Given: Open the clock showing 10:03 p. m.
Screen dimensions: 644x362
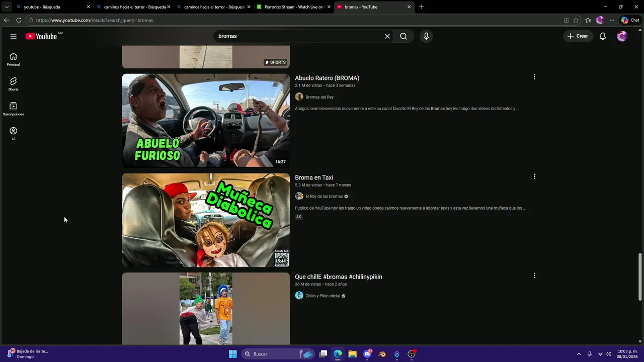Looking at the screenshot, I should 627,354.
